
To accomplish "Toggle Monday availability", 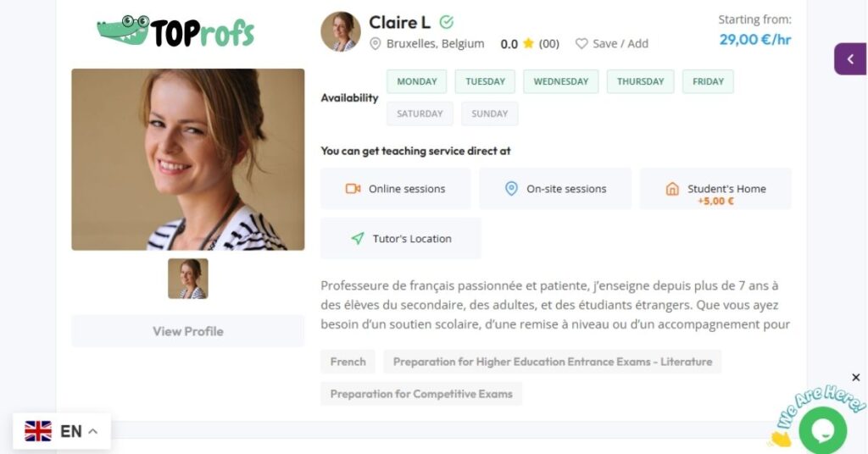I will 417,81.
